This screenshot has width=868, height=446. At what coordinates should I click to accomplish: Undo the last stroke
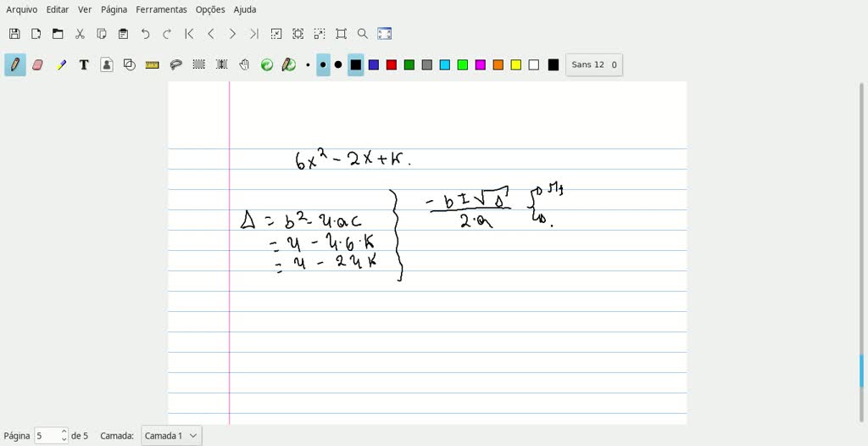tap(145, 34)
